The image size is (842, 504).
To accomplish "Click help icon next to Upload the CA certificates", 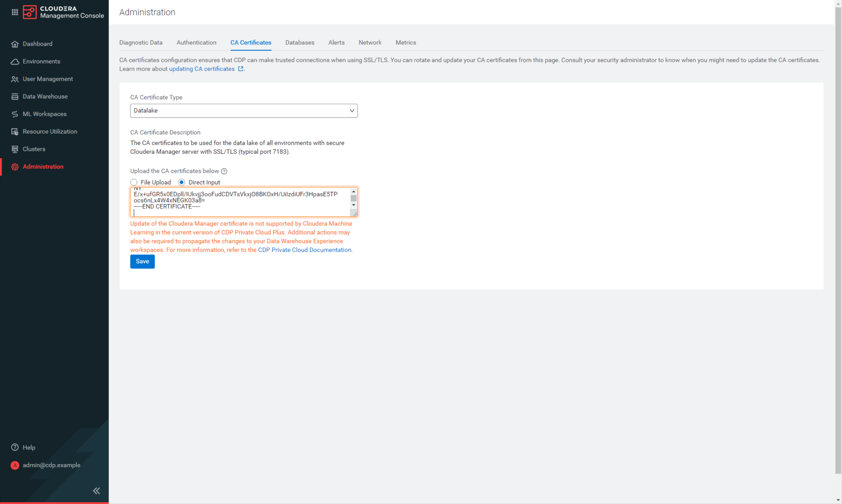I will [x=224, y=171].
